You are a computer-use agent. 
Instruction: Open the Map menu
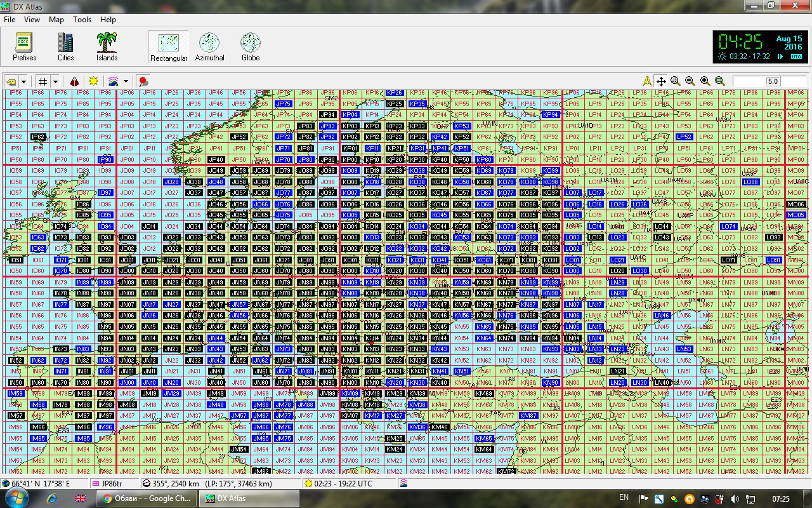click(56, 20)
